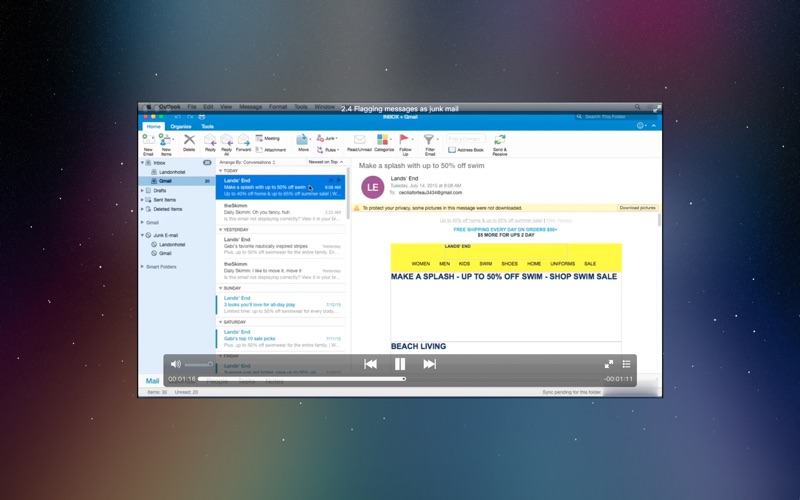Toggle the Newest on Top sort order
Viewport: 800px width, 500px height.
coord(326,162)
